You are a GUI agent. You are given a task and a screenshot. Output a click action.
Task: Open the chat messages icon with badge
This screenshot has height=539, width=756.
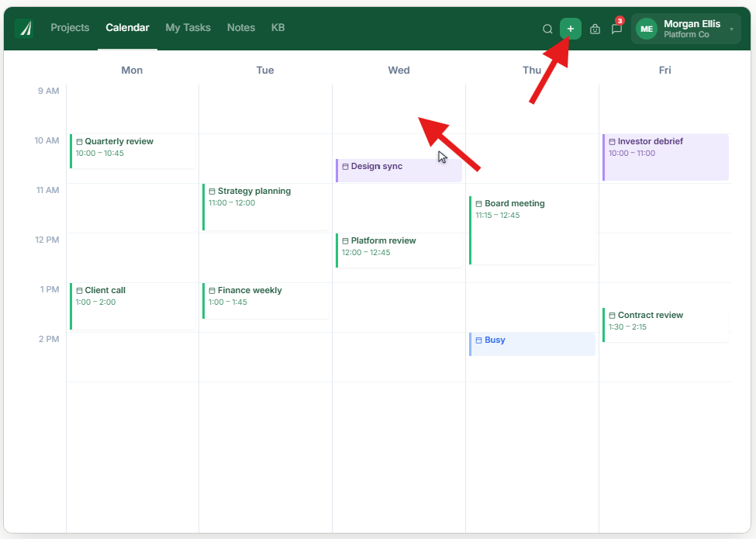click(616, 29)
